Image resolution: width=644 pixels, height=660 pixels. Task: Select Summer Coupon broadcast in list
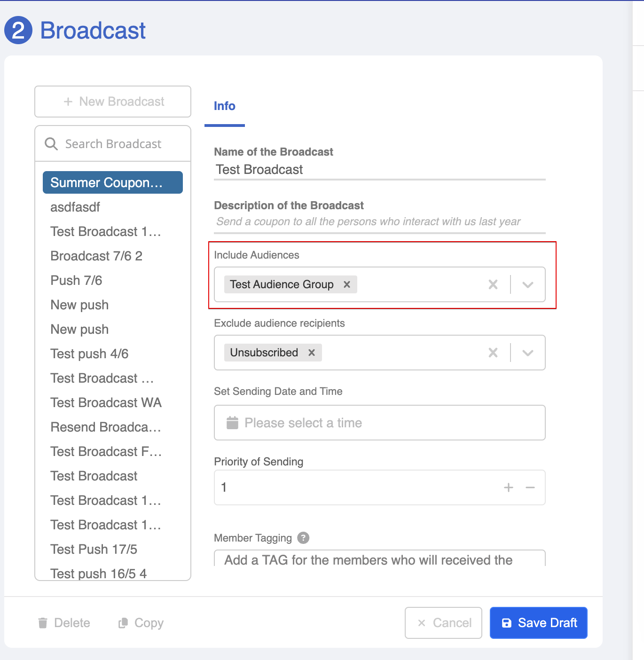pyautogui.click(x=113, y=182)
